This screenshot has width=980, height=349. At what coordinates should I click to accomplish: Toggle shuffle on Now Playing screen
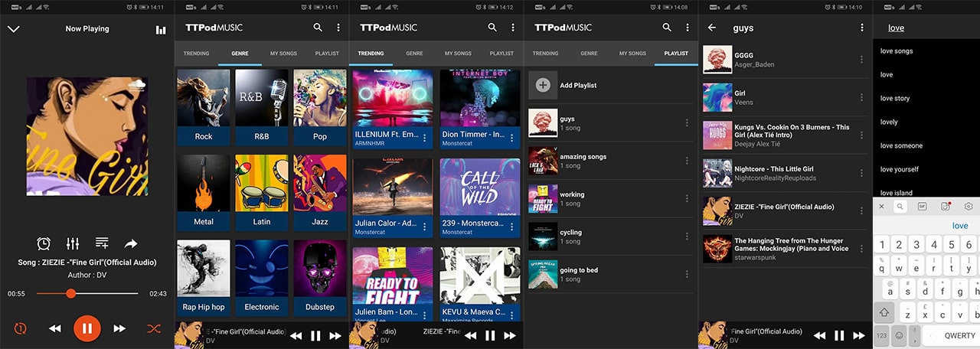[154, 328]
